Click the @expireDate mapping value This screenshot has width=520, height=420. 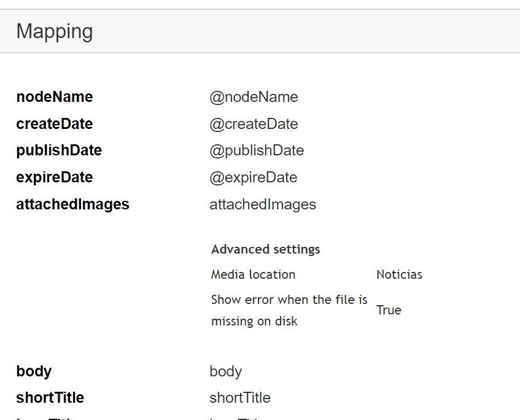pos(254,177)
